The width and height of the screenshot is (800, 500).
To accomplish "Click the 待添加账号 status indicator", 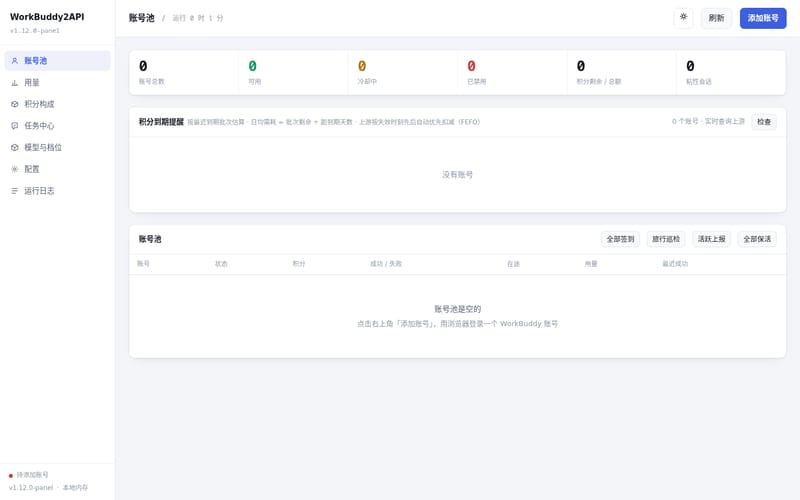I will coord(29,474).
